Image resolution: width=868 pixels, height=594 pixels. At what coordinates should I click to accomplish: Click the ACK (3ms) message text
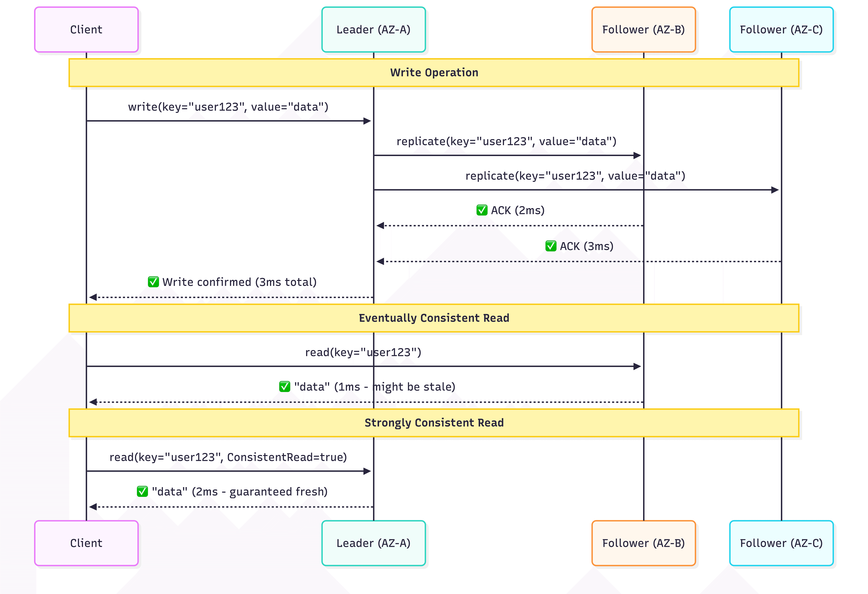tap(586, 246)
